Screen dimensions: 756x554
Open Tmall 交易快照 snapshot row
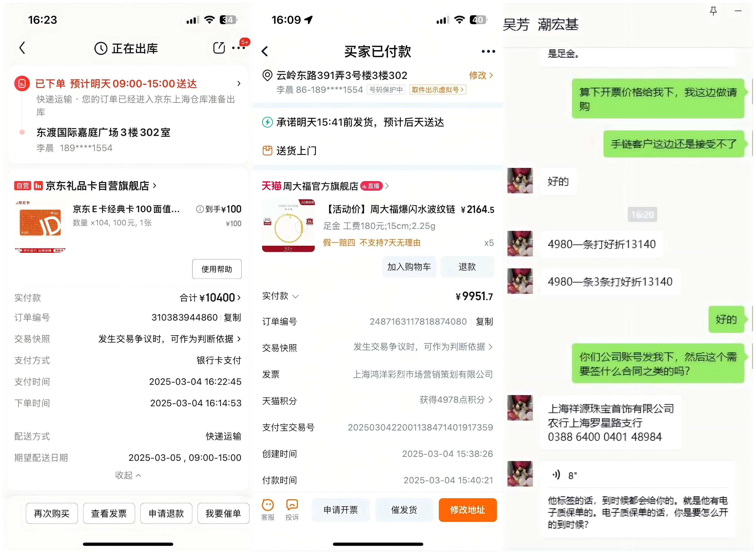pyautogui.click(x=377, y=348)
